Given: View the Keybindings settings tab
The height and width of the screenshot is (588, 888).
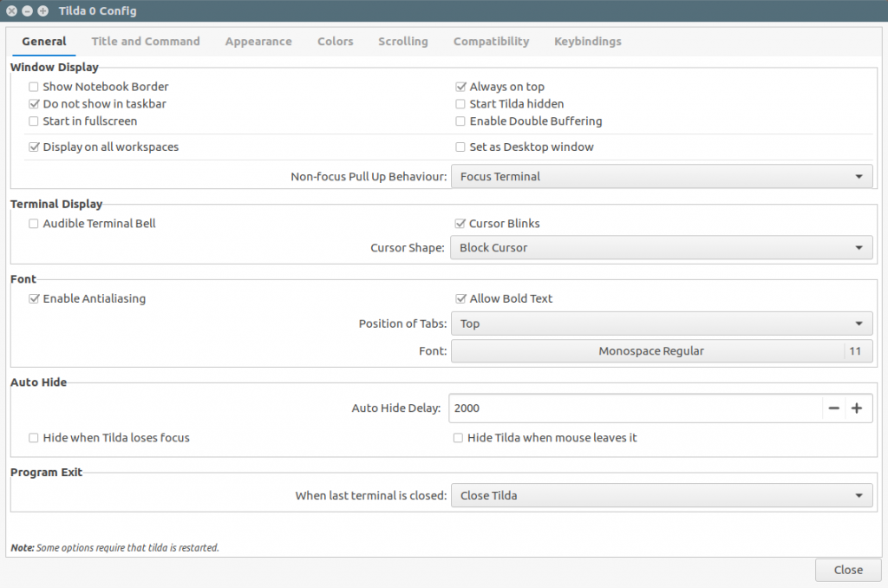Looking at the screenshot, I should tap(587, 41).
